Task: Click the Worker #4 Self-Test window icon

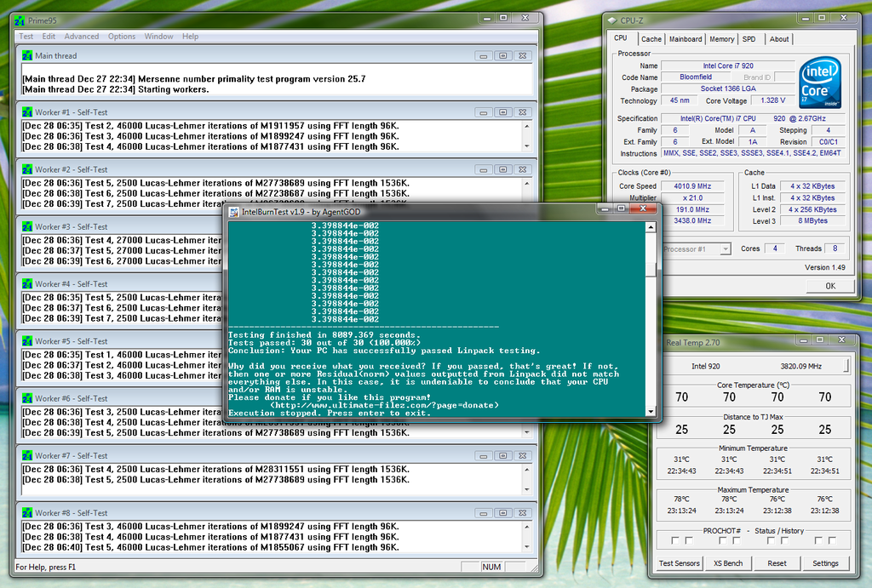Action: 27,284
